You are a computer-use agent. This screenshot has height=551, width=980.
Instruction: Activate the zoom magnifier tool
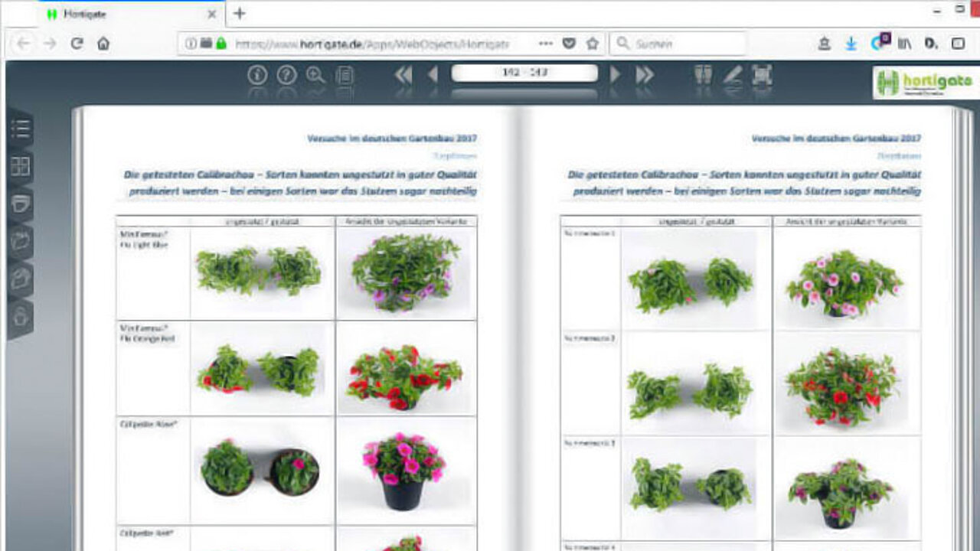315,75
